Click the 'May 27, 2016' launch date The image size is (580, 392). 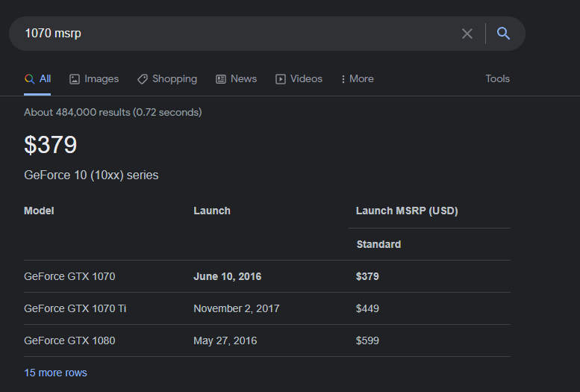click(225, 341)
